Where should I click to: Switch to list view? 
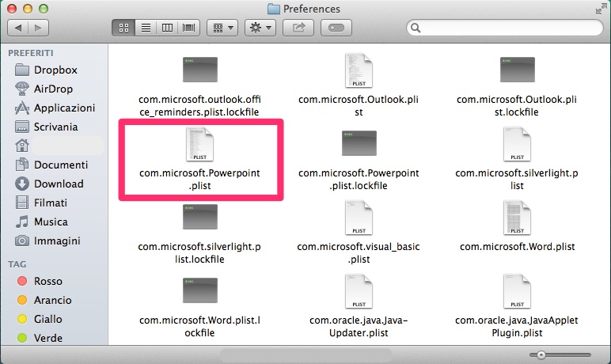coord(146,28)
